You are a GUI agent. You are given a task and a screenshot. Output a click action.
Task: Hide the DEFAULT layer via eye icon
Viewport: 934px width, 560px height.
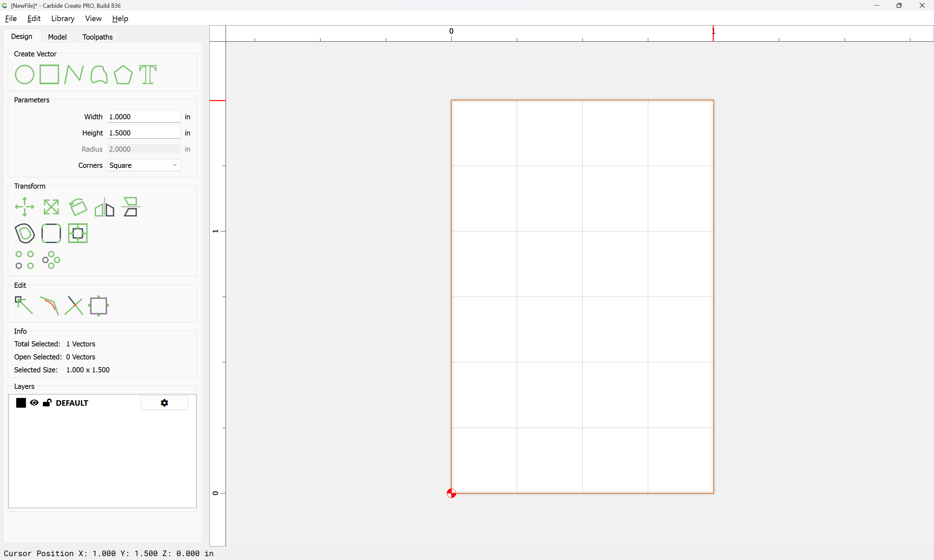click(x=34, y=402)
